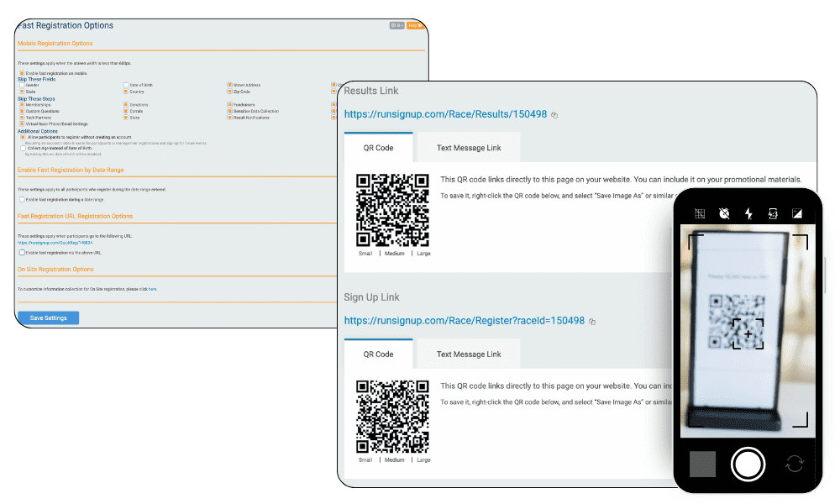Viewport: 840px width, 504px height.
Task: Choose Small size for the Sign Up QR code
Action: pos(365,460)
